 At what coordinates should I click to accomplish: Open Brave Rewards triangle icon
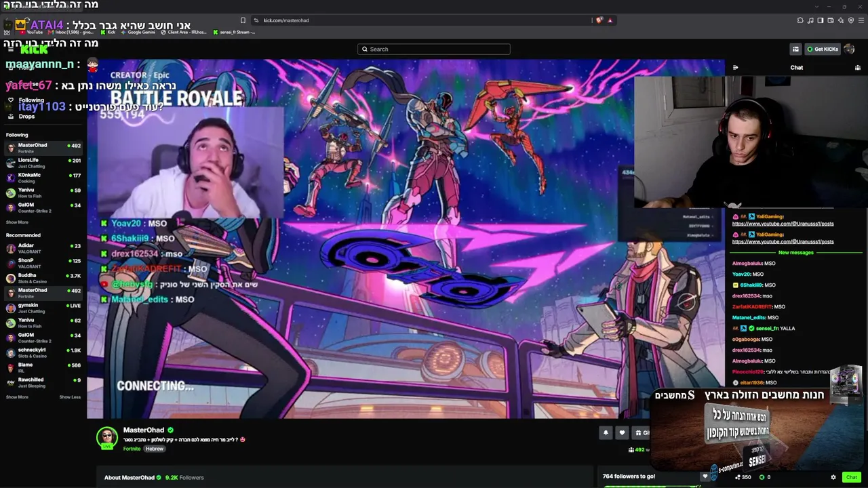click(x=610, y=20)
